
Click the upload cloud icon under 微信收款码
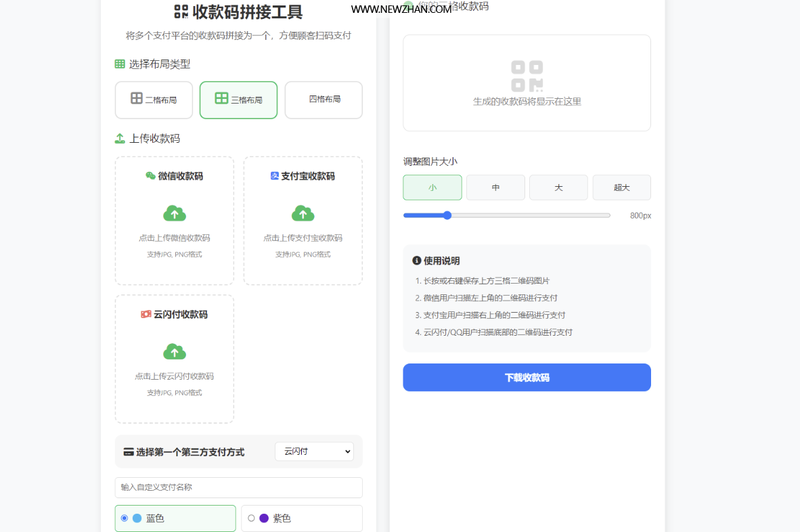coord(174,213)
